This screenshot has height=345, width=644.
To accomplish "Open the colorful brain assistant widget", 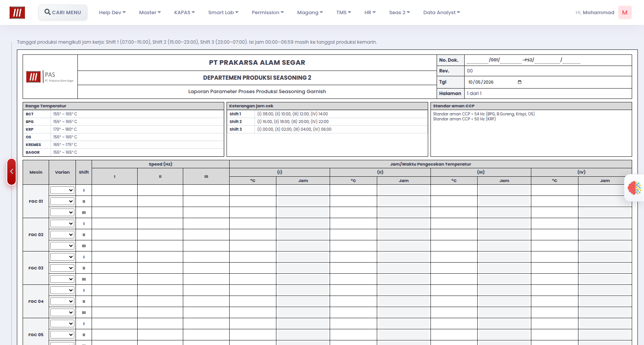I will point(634,188).
